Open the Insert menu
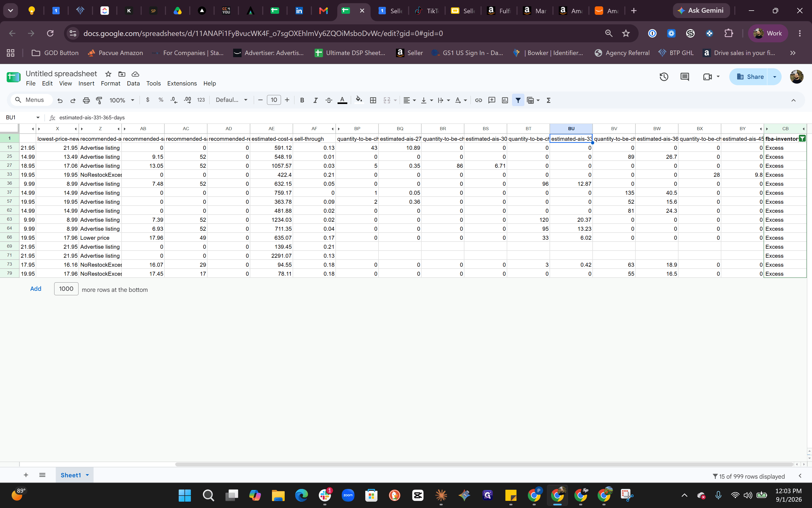812x508 pixels. point(86,83)
